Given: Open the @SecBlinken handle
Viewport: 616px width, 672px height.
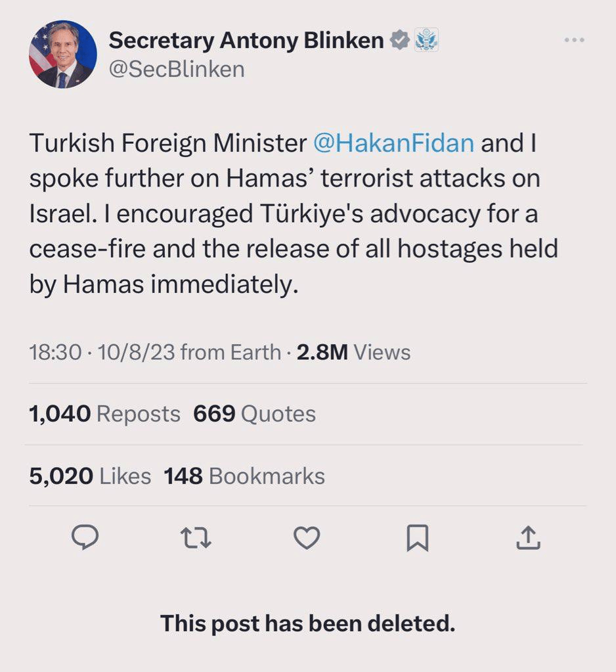Looking at the screenshot, I should tap(177, 69).
